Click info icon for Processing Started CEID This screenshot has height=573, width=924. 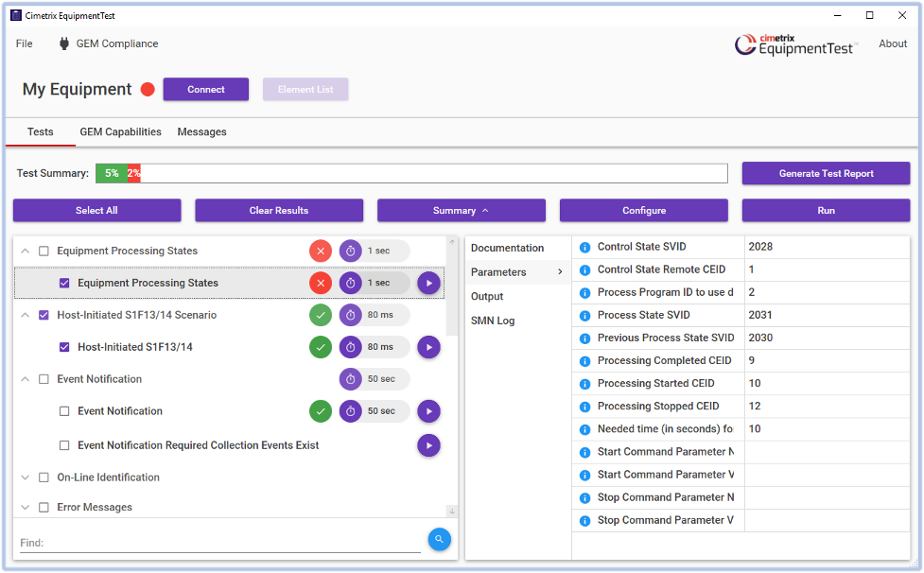[585, 385]
